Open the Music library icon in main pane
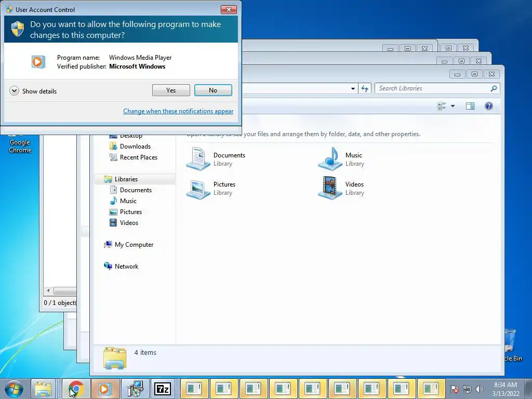This screenshot has width=532, height=399. (x=330, y=159)
